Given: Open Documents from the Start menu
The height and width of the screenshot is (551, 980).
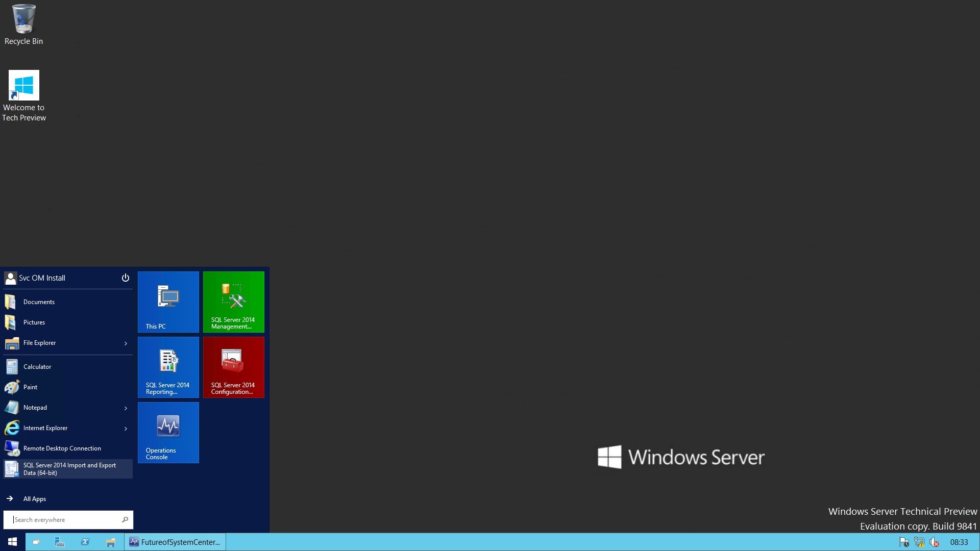Looking at the screenshot, I should tap(68, 302).
